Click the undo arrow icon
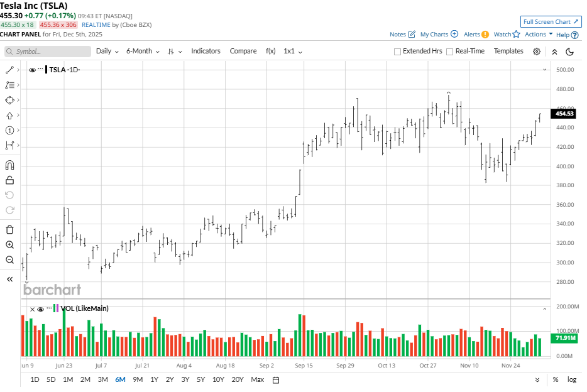This screenshot has width=587, height=392. [9, 195]
